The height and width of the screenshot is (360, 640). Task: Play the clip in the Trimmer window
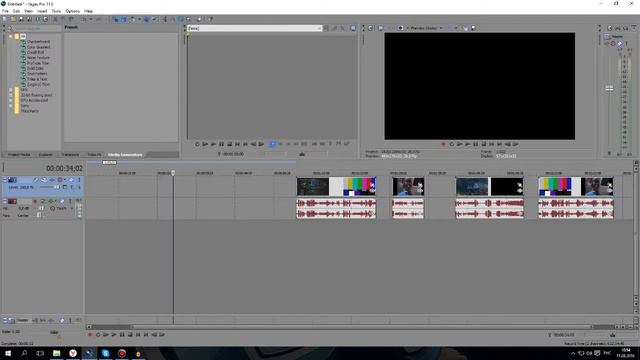pos(213,144)
